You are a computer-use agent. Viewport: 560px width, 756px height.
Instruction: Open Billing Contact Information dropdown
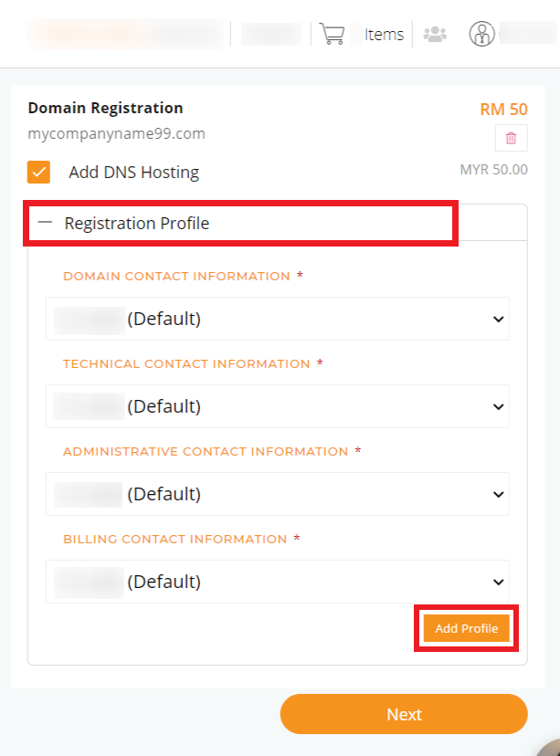tap(278, 582)
